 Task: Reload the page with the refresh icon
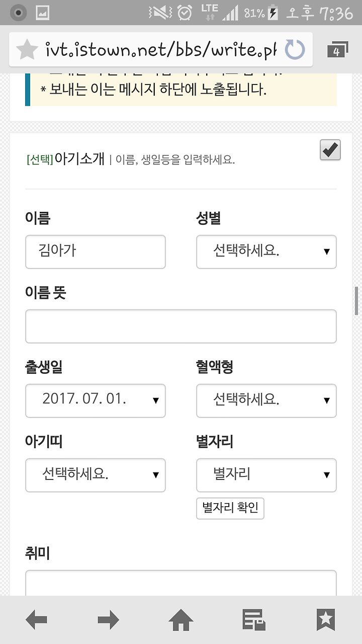tap(295, 50)
